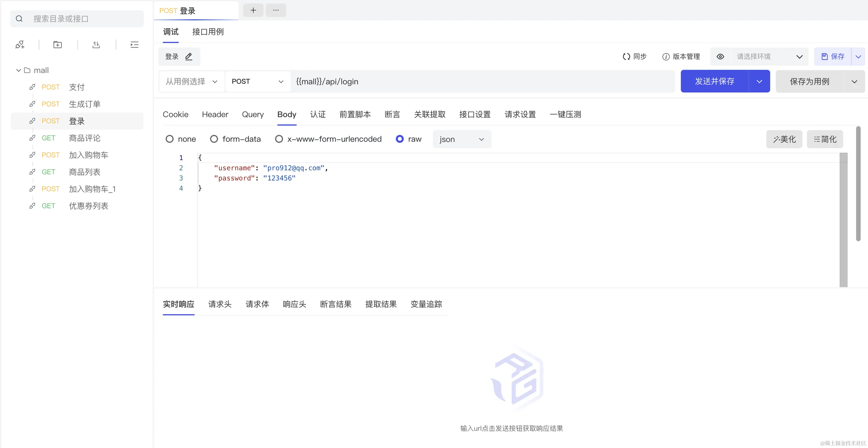Open the ellipsis more-tabs button
The width and height of the screenshot is (868, 448).
tap(276, 10)
